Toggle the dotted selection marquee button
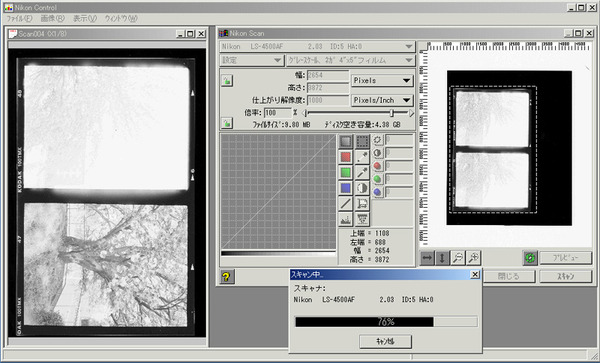The height and width of the screenshot is (363, 600). tap(362, 142)
